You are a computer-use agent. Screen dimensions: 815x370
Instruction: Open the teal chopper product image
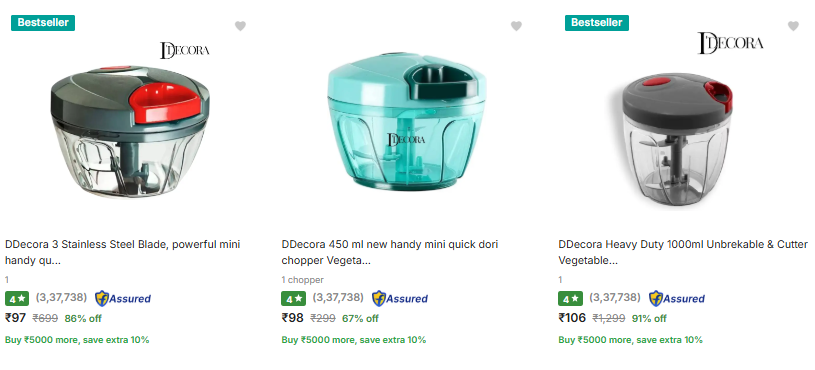pos(407,121)
